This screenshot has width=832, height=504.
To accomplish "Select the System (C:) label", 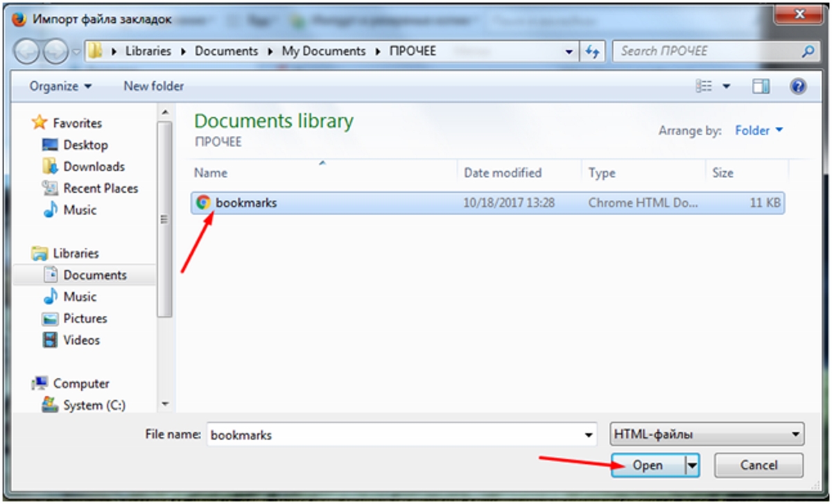I will click(94, 405).
